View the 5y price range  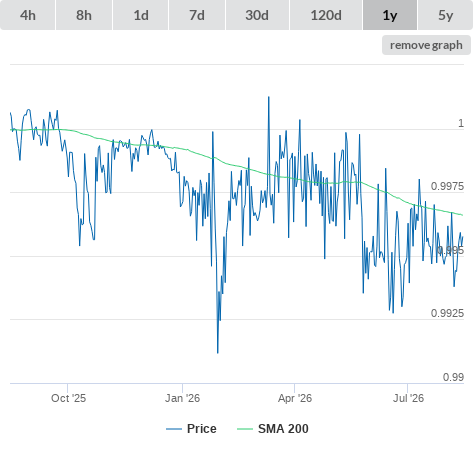tap(445, 15)
